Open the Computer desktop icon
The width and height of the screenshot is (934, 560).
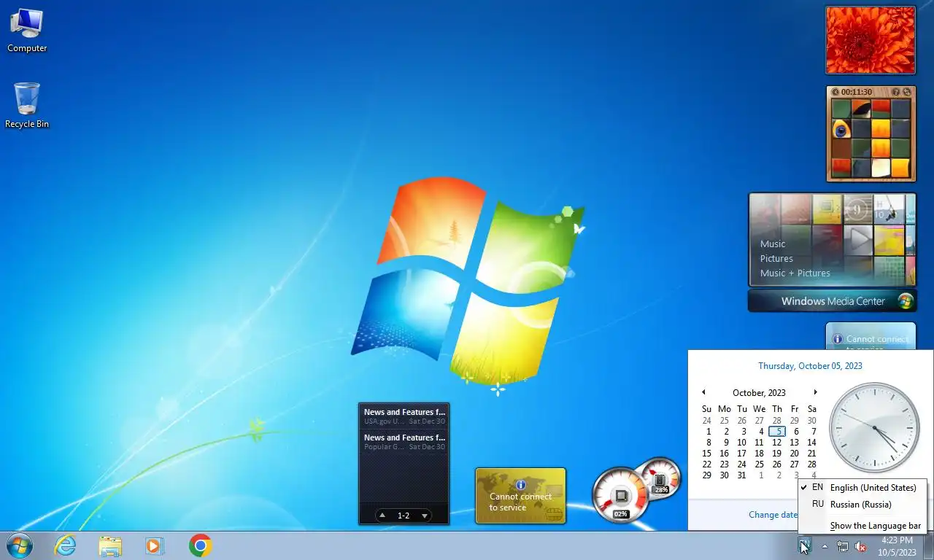pyautogui.click(x=27, y=31)
